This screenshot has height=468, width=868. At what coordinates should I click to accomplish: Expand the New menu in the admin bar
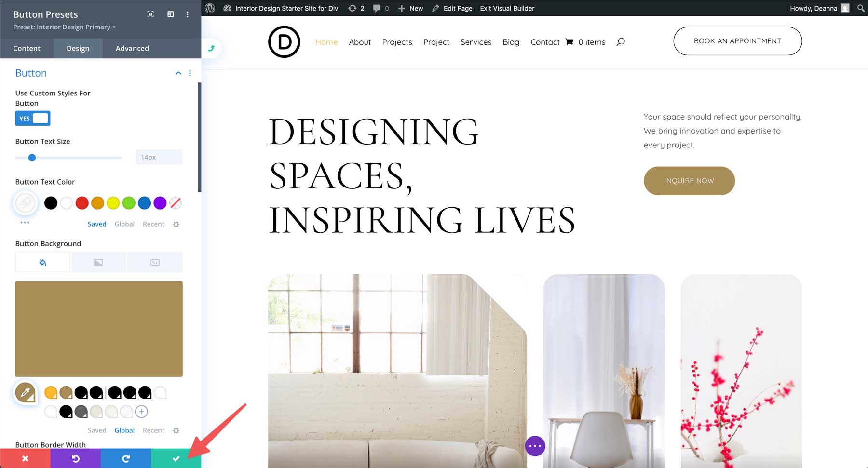pyautogui.click(x=410, y=8)
